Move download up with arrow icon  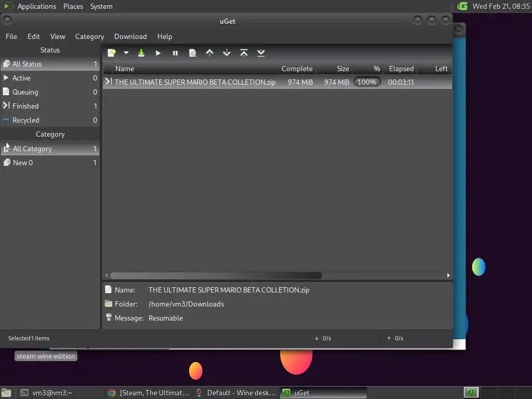[210, 53]
